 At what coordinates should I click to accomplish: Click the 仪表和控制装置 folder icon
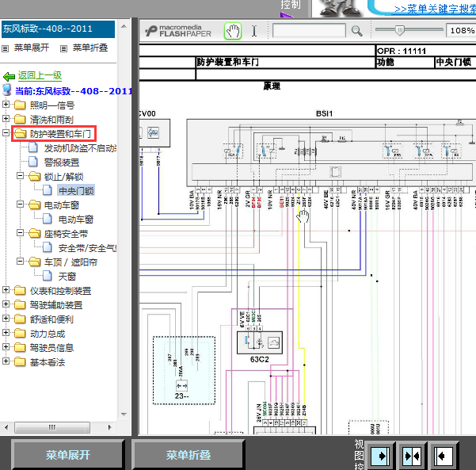(x=20, y=290)
